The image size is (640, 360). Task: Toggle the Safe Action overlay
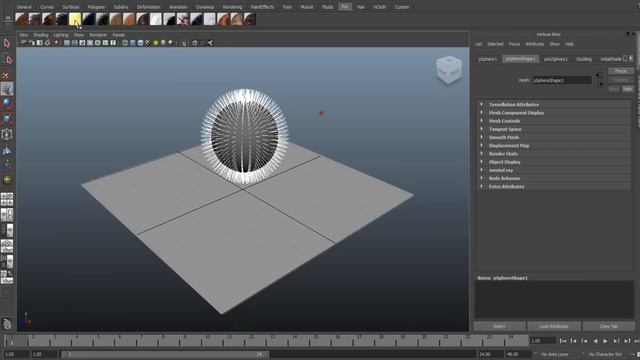pos(105,42)
